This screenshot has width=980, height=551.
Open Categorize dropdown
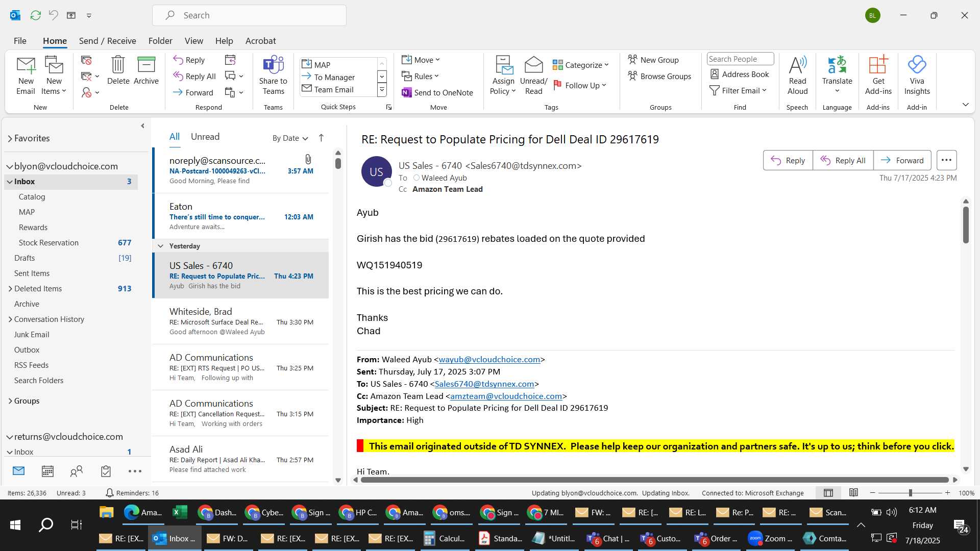581,65
